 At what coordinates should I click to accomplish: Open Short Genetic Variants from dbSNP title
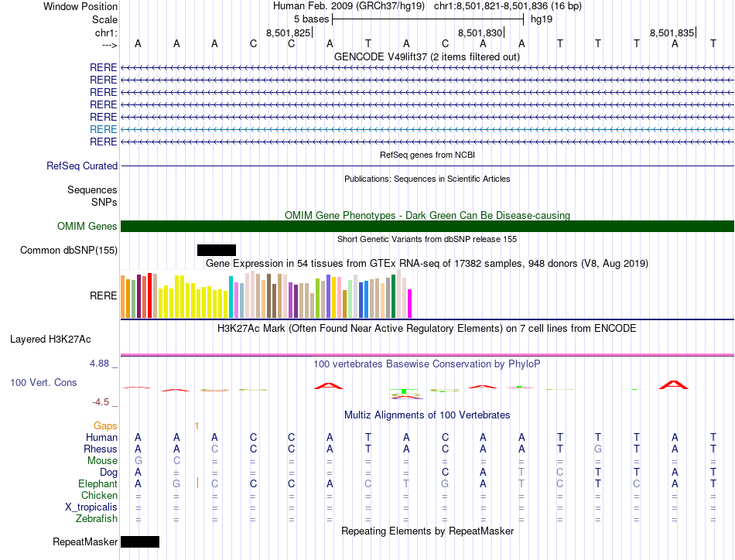[x=427, y=239]
